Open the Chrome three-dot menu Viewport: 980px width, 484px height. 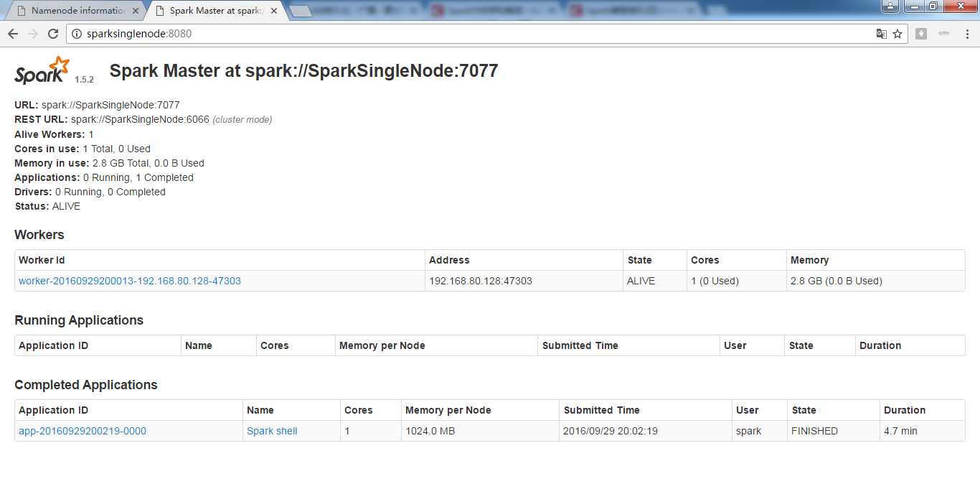point(966,34)
